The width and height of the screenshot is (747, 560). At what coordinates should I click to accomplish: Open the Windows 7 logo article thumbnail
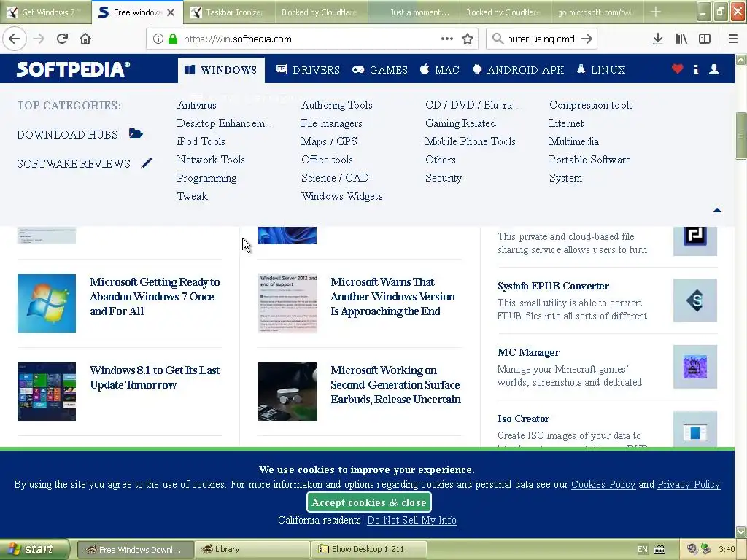pyautogui.click(x=47, y=303)
